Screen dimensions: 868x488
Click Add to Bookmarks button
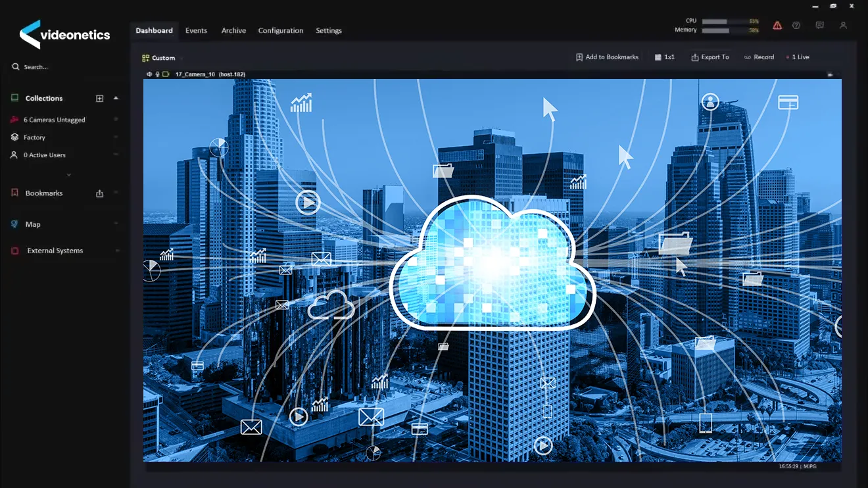[607, 57]
